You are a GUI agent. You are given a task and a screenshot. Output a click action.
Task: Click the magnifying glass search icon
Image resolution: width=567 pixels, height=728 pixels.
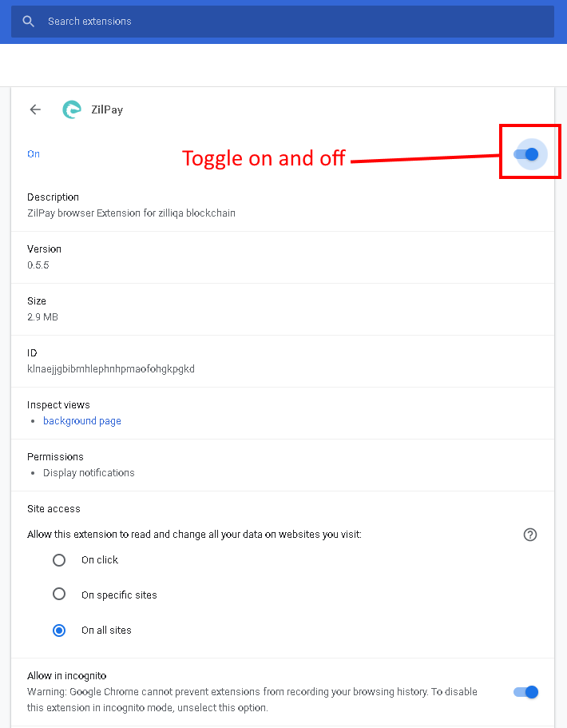(28, 22)
